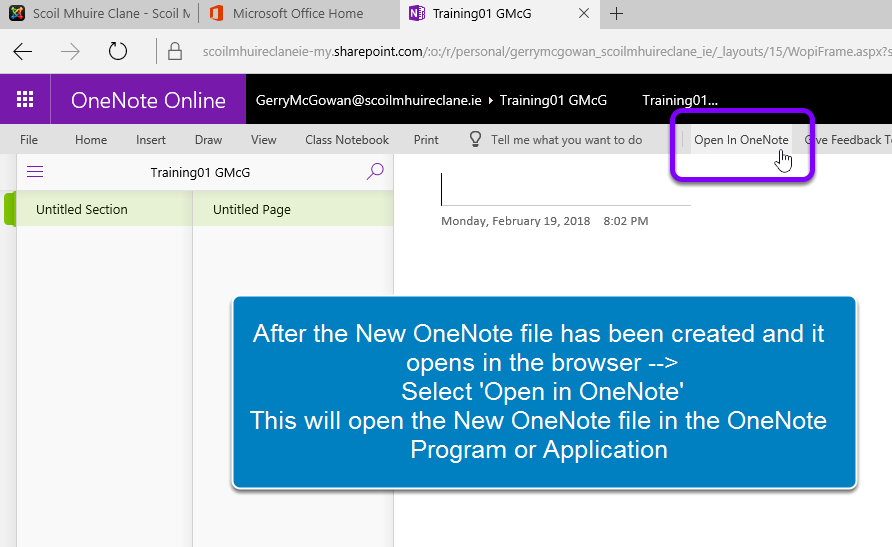The height and width of the screenshot is (547, 892).
Task: Click GerryMcGowan@scoilmhuireclane.ie breadcrumb link
Action: (x=369, y=101)
